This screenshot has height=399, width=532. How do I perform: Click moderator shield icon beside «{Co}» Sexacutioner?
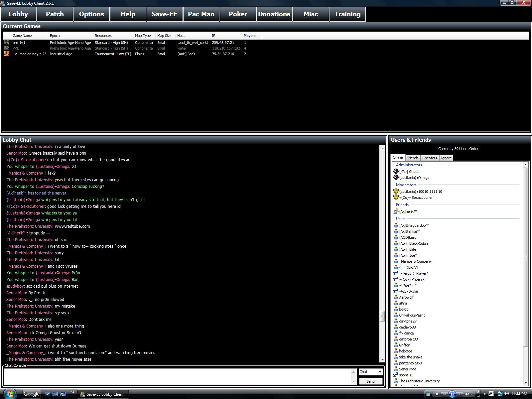[396, 198]
